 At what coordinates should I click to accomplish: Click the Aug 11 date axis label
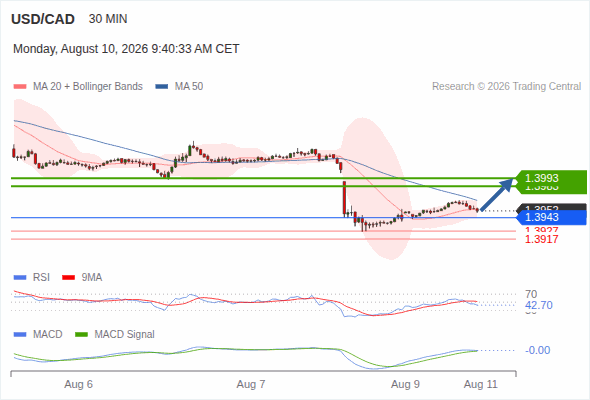coord(481,385)
